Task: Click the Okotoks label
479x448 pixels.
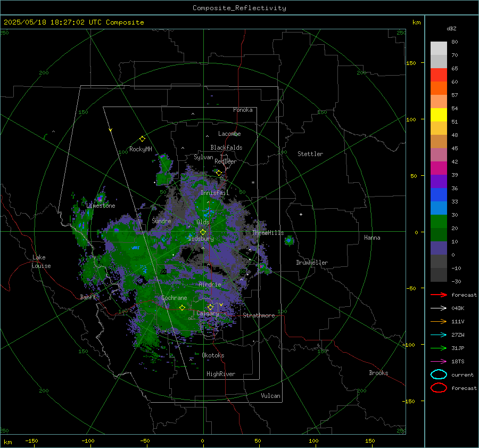Action: point(213,355)
